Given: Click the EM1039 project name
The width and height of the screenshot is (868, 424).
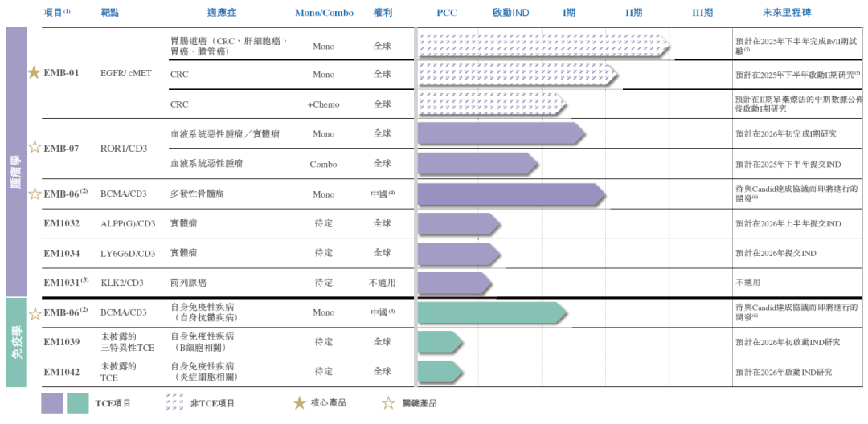Looking at the screenshot, I should 61,342.
